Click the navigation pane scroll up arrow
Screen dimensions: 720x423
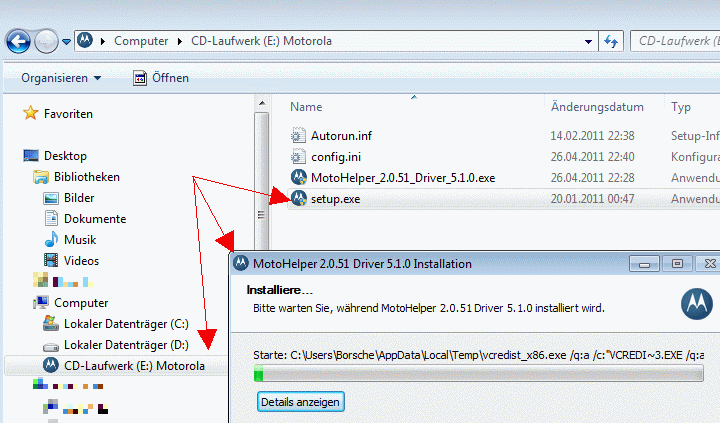[x=262, y=103]
